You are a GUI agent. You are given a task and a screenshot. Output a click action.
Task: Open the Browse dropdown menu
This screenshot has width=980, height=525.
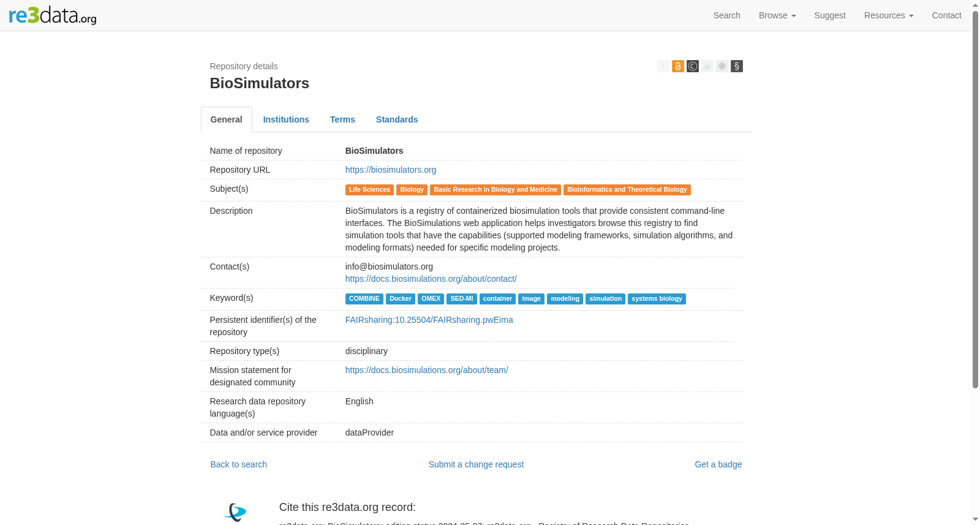pyautogui.click(x=777, y=15)
